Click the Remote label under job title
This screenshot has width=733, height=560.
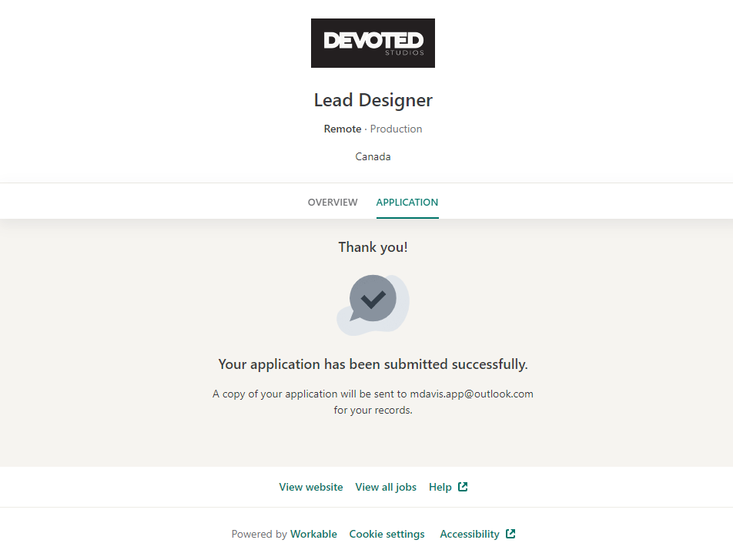coord(342,129)
